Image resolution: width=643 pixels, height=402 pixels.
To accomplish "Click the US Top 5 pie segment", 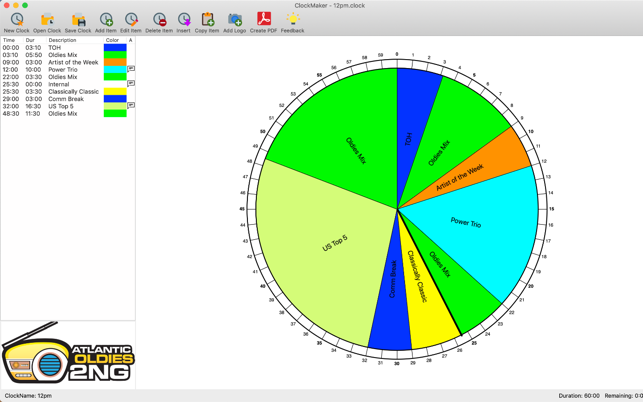I will point(320,250).
